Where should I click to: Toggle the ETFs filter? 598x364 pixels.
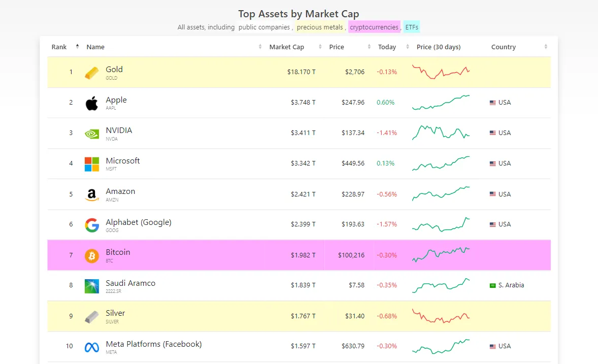click(x=412, y=27)
